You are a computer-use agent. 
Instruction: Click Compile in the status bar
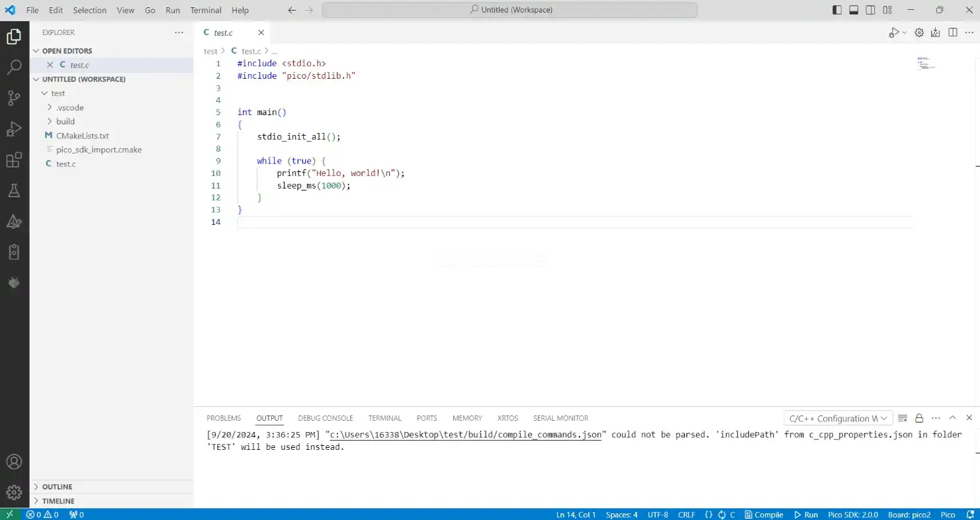tap(764, 515)
